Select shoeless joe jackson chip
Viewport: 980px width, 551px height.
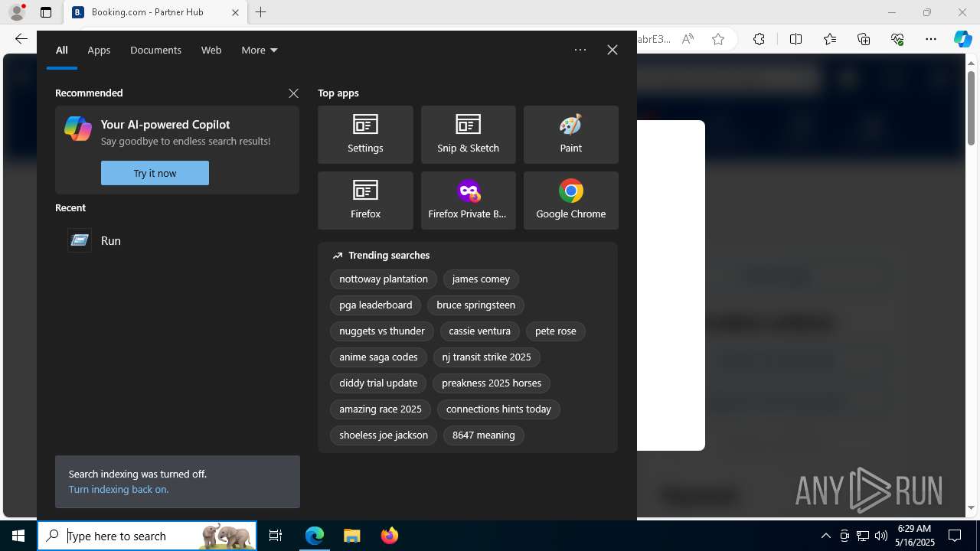pyautogui.click(x=384, y=435)
